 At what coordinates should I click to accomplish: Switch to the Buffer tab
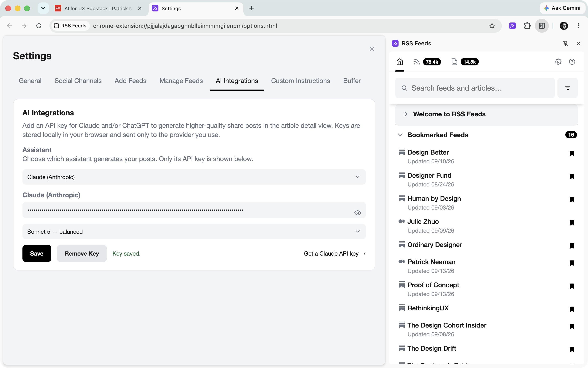point(352,81)
